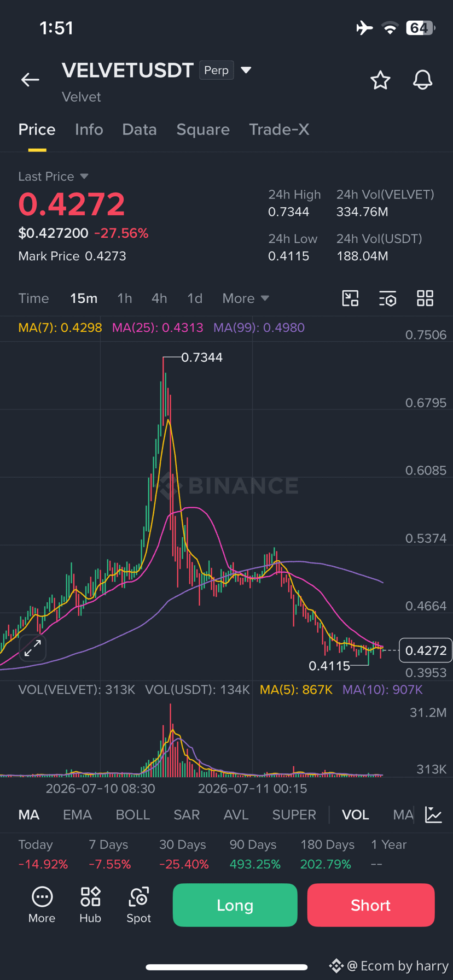The image size is (453, 980).
Task: Open price alert bell icon
Action: pyautogui.click(x=422, y=80)
